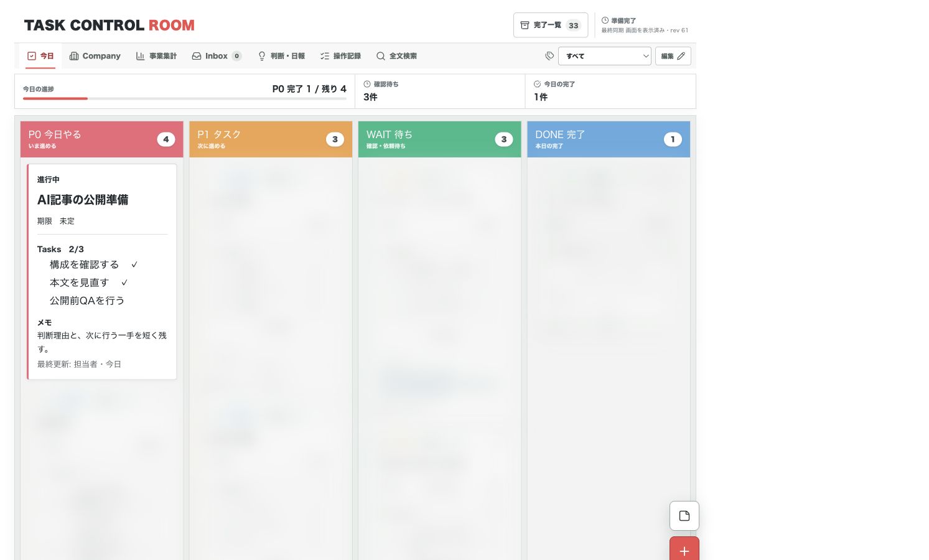Viewport: 929px width, 560px height.
Task: Click the P0 column count badge 4
Action: pyautogui.click(x=166, y=139)
